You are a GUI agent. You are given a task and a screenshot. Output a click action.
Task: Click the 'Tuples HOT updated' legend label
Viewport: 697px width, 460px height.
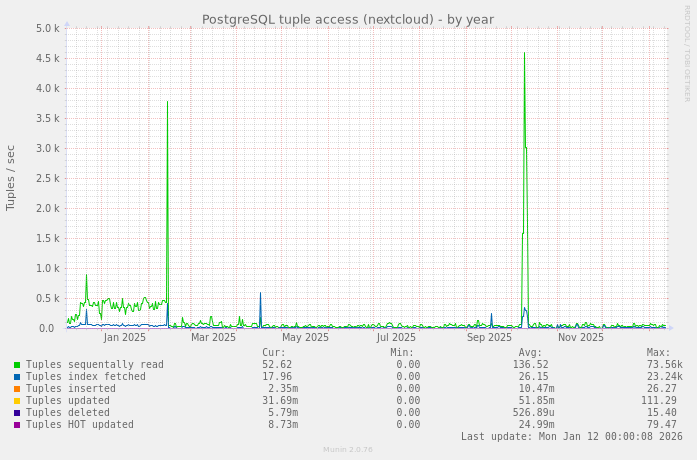point(80,424)
